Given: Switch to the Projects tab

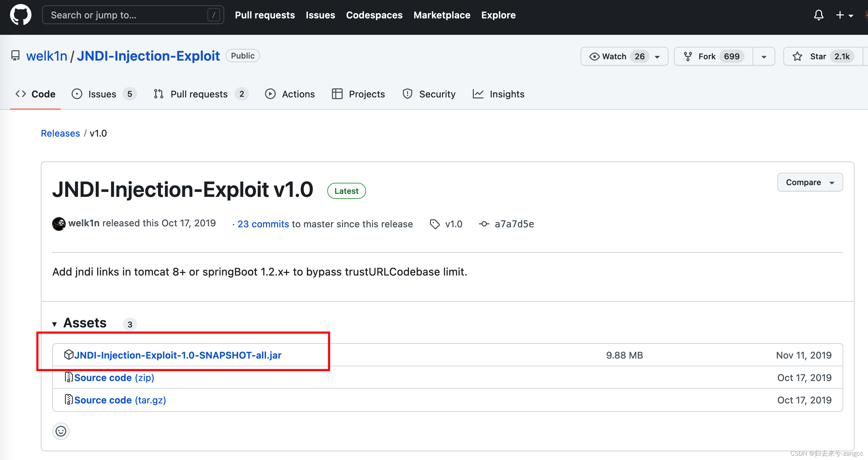Looking at the screenshot, I should [x=358, y=94].
